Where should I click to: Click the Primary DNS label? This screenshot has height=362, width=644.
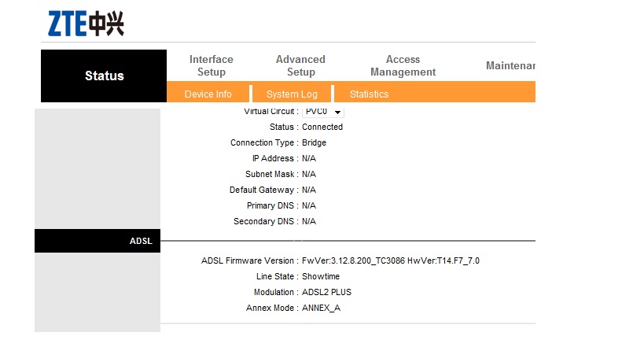click(x=270, y=205)
